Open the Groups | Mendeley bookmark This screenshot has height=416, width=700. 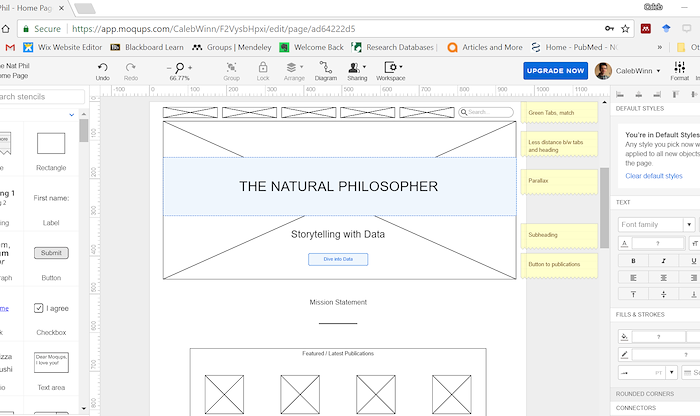pyautogui.click(x=232, y=47)
